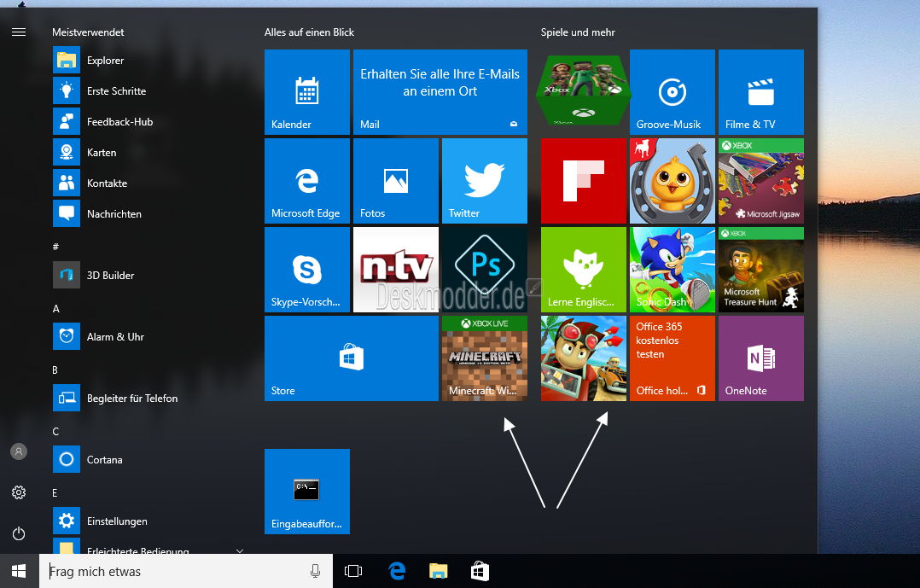
Task: Launch the Zynga chick game tile
Action: point(672,181)
